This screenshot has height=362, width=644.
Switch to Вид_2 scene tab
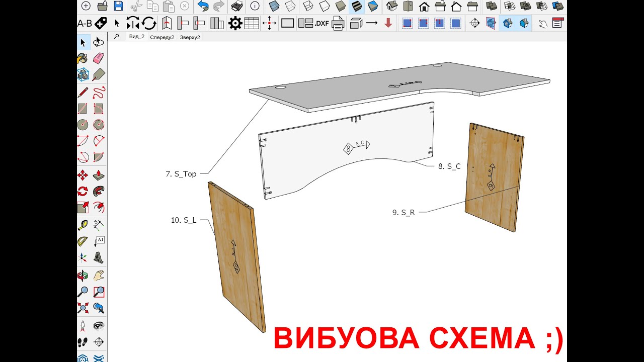coord(137,37)
